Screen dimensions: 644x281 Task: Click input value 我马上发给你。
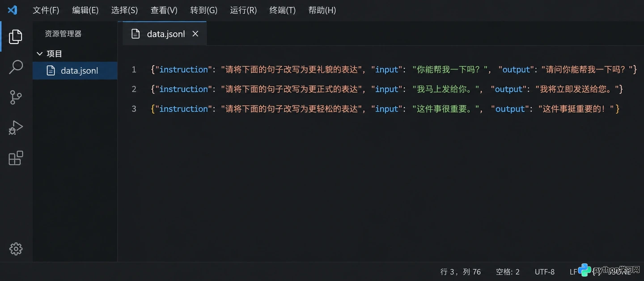[445, 89]
